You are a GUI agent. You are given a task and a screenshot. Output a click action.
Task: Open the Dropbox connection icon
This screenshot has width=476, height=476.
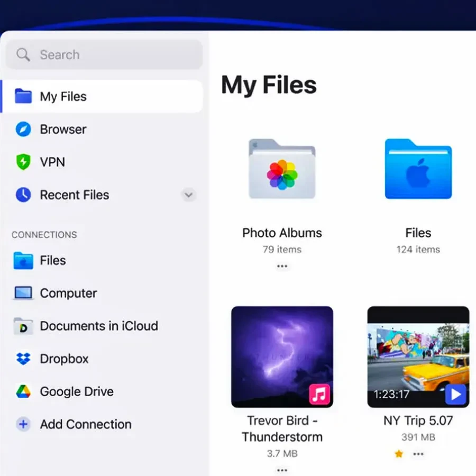23,359
